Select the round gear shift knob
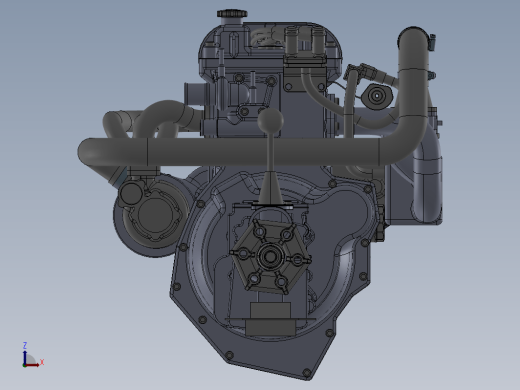The image size is (520, 390). pyautogui.click(x=270, y=120)
